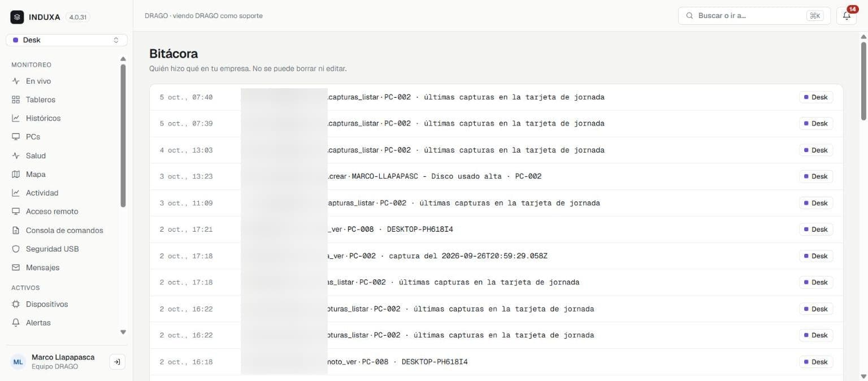Click the version badge 4.0.31
The image size is (868, 381).
point(78,17)
